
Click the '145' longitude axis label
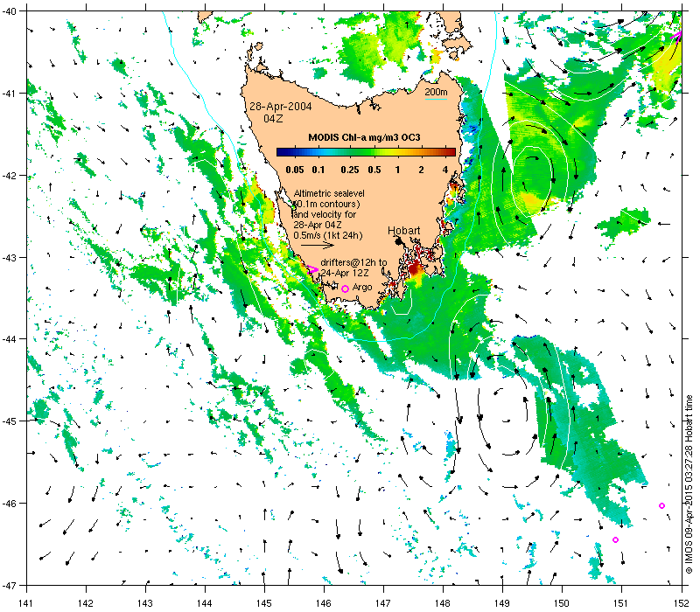(x=264, y=603)
